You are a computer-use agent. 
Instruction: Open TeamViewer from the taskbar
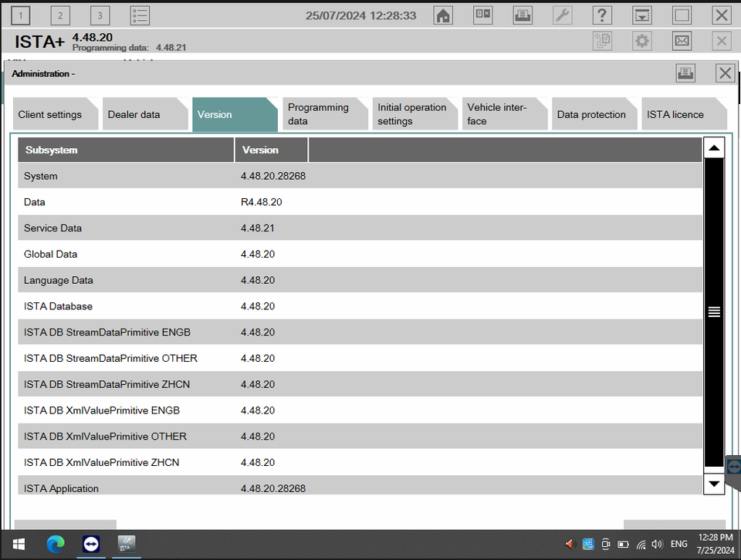click(91, 544)
